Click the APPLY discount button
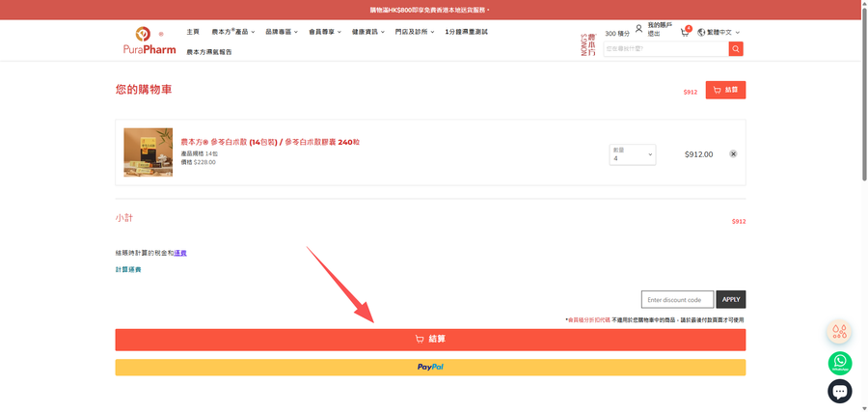 [731, 299]
